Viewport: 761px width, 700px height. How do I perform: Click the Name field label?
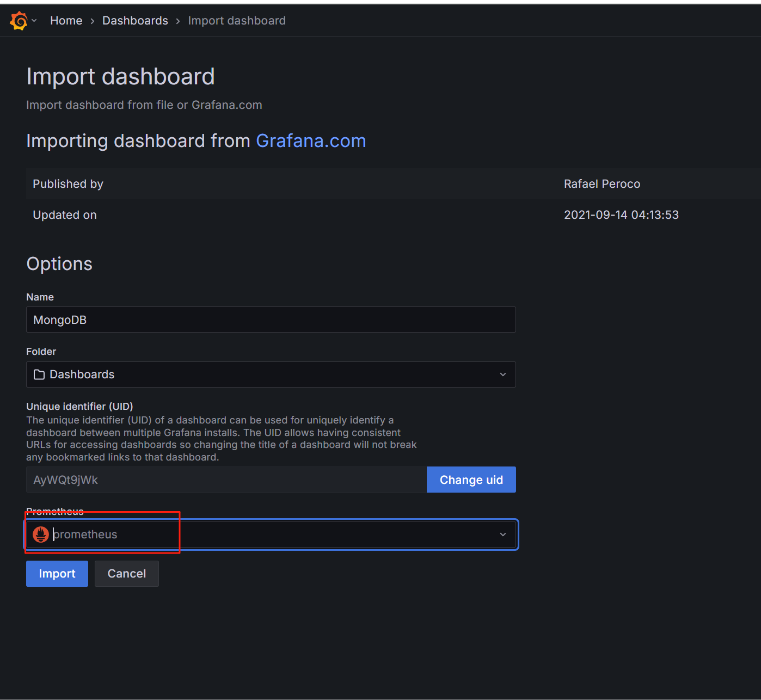[40, 297]
